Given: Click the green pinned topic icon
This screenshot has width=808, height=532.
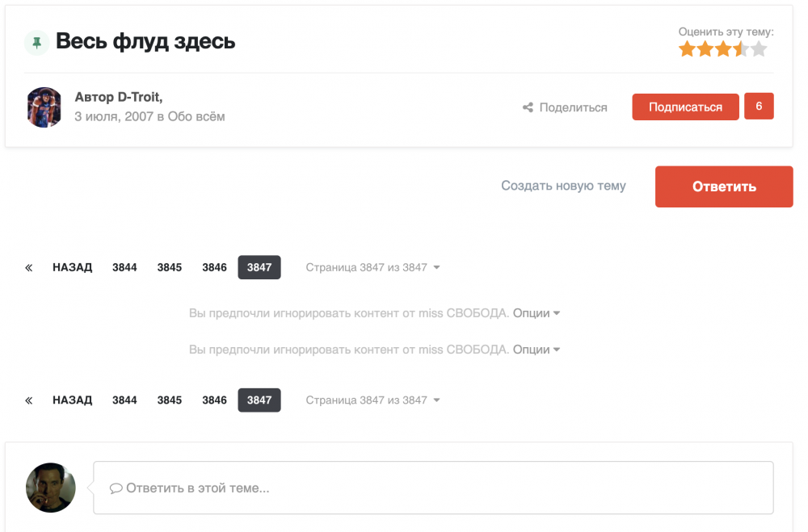Looking at the screenshot, I should pyautogui.click(x=36, y=42).
